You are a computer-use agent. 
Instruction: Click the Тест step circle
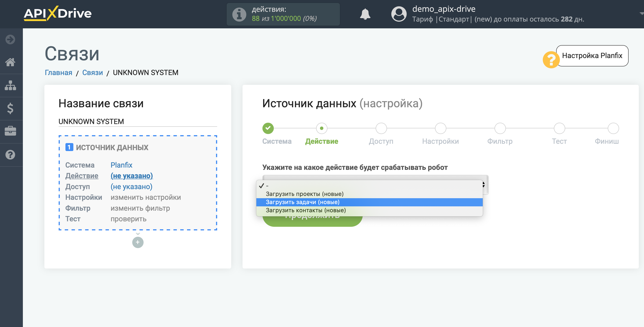[559, 128]
